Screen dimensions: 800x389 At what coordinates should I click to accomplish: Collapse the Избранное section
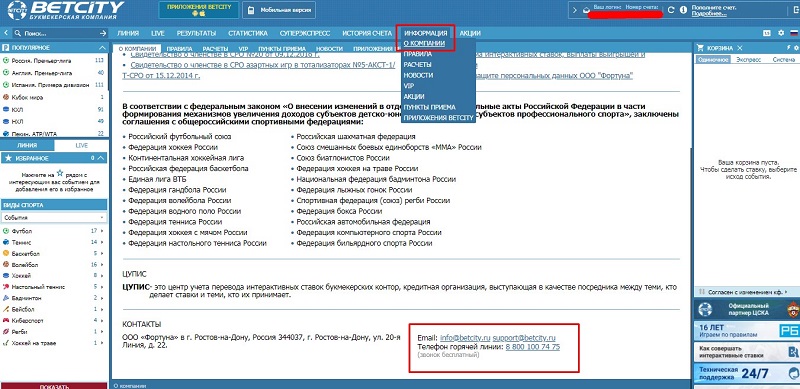(102, 158)
